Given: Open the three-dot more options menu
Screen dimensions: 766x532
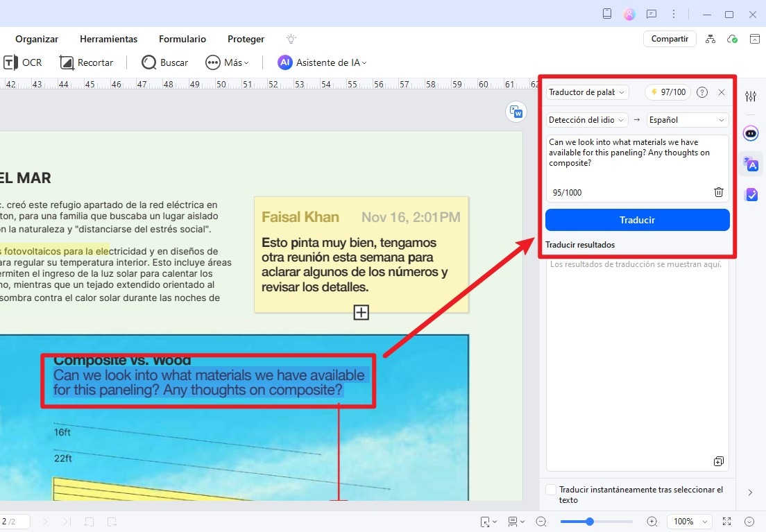Looking at the screenshot, I should (x=674, y=14).
